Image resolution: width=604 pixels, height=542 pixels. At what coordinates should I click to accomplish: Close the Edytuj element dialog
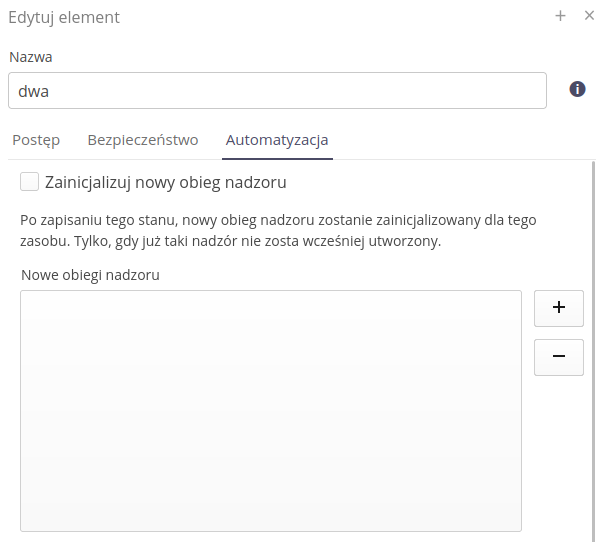point(589,16)
